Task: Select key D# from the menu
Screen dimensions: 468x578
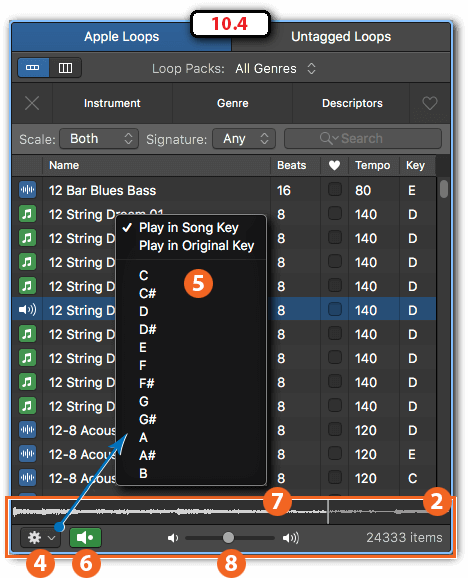Action: point(147,329)
